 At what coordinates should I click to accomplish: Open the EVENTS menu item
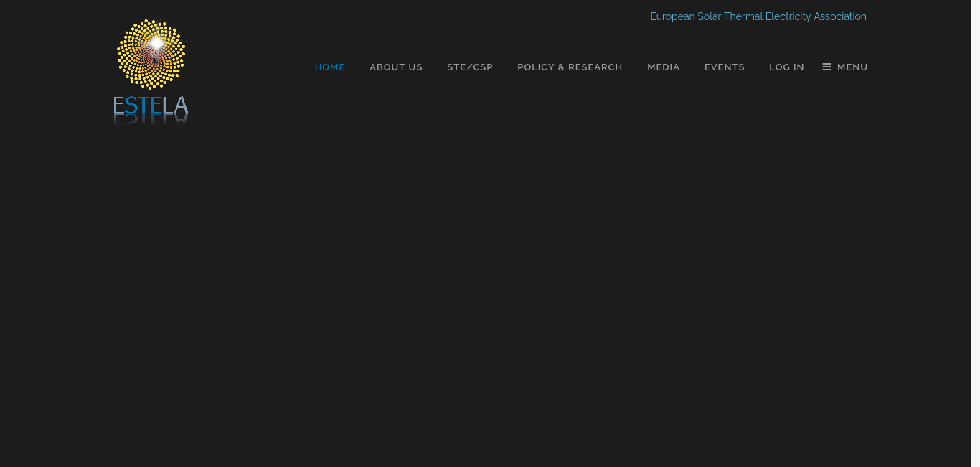click(725, 67)
